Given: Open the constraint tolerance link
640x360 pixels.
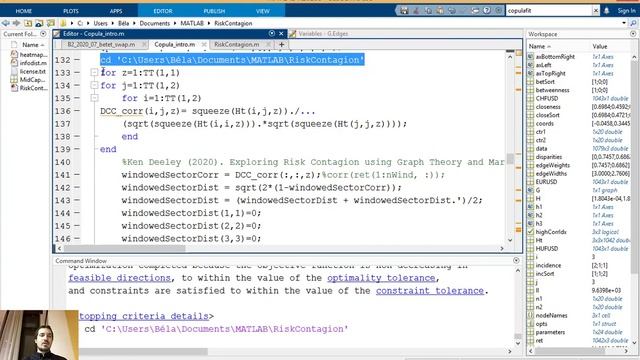Looking at the screenshot, I should tap(430, 291).
